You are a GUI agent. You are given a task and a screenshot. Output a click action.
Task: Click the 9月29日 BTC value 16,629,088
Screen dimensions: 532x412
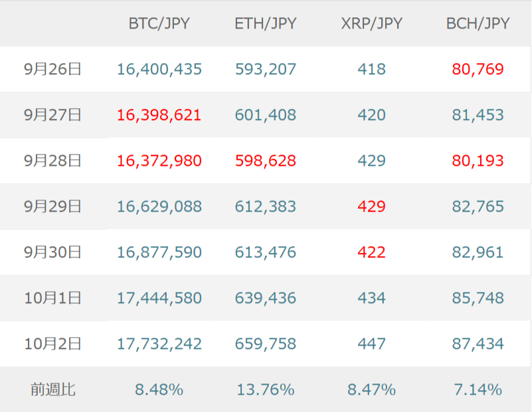159,206
